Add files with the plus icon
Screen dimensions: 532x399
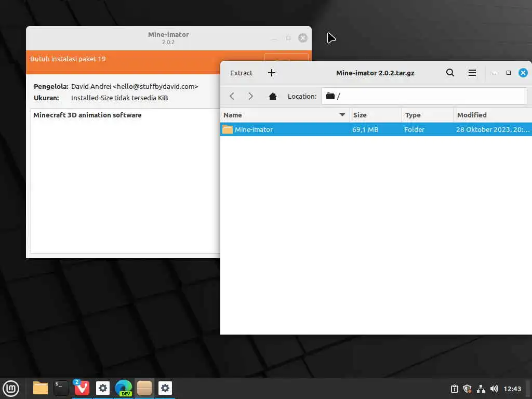pos(271,73)
